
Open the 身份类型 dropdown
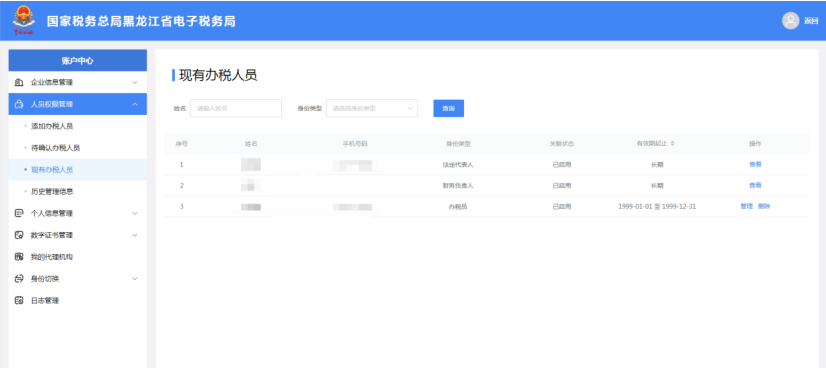pyautogui.click(x=372, y=108)
